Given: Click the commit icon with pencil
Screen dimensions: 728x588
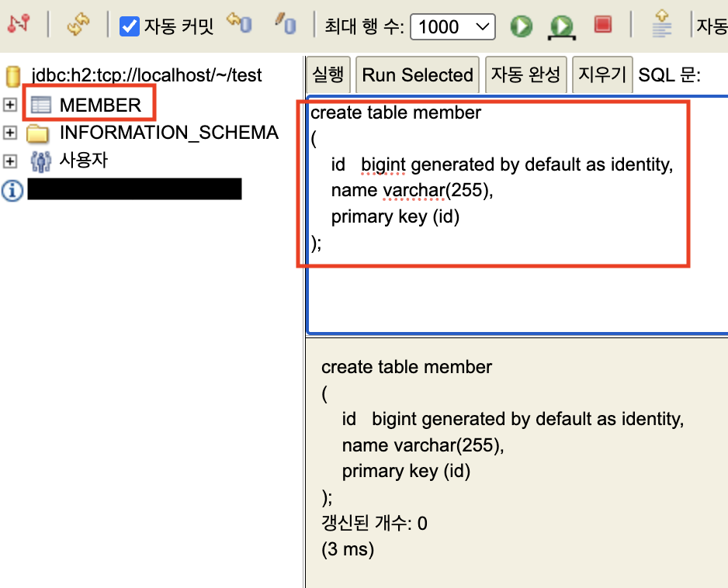Looking at the screenshot, I should (286, 23).
